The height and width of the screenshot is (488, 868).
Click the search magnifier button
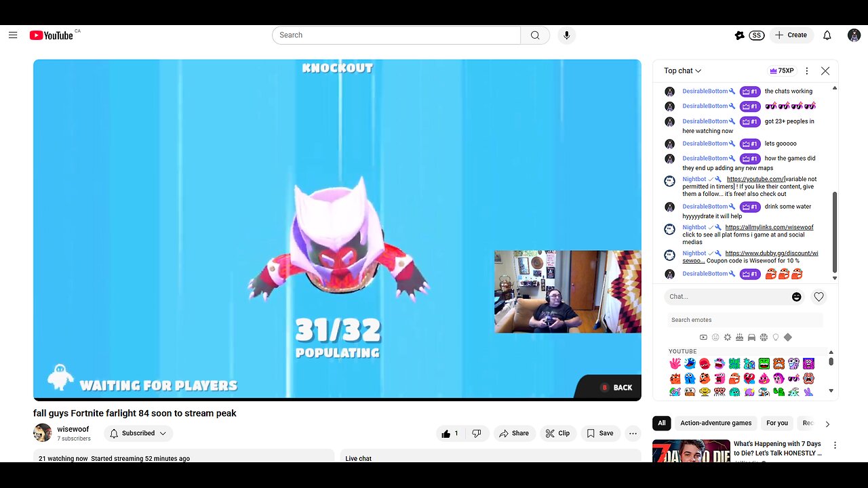click(x=535, y=35)
